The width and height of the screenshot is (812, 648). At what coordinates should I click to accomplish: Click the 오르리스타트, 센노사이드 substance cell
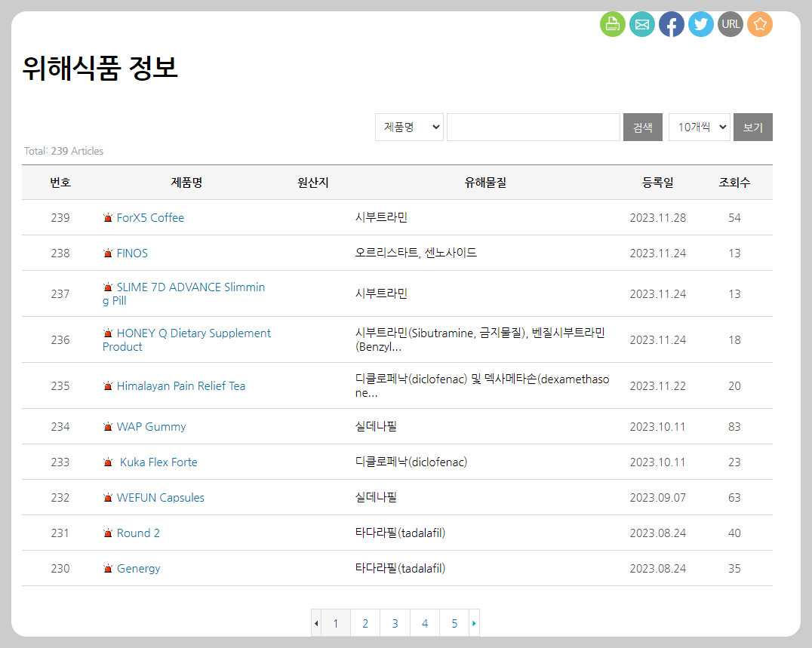point(416,253)
